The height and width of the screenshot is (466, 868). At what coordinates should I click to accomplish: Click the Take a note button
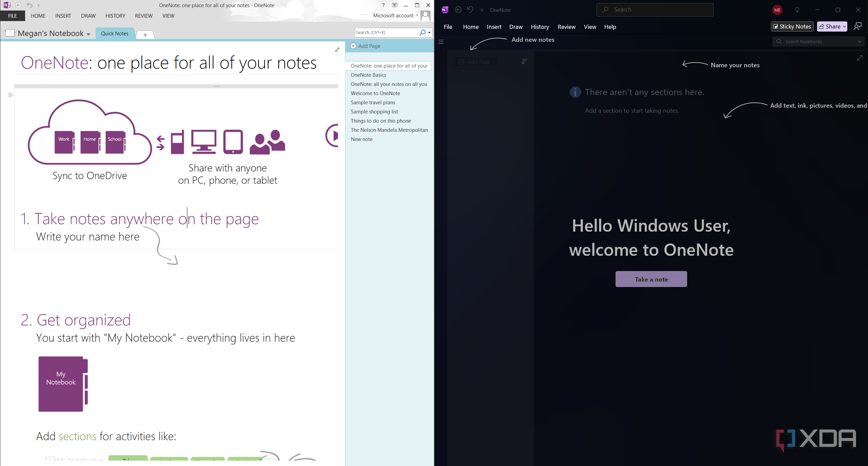click(651, 279)
